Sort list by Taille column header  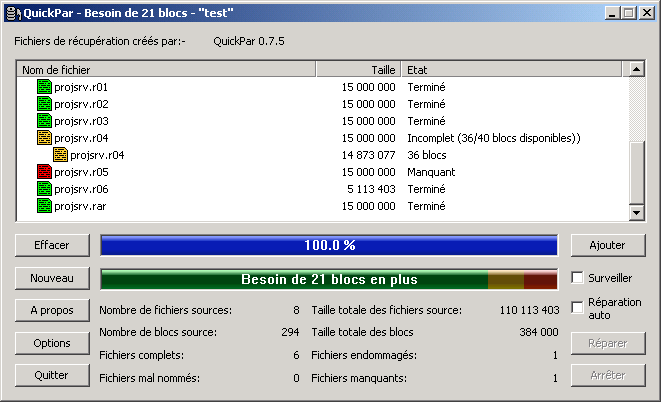(358, 70)
